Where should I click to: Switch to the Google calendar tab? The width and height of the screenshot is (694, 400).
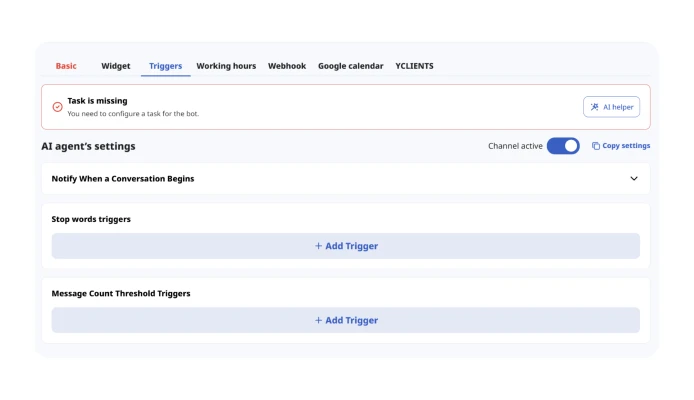coord(350,66)
